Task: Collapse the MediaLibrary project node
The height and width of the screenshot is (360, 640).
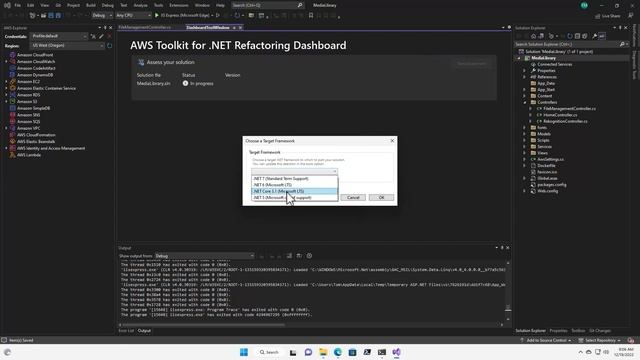Action: [x=519, y=58]
